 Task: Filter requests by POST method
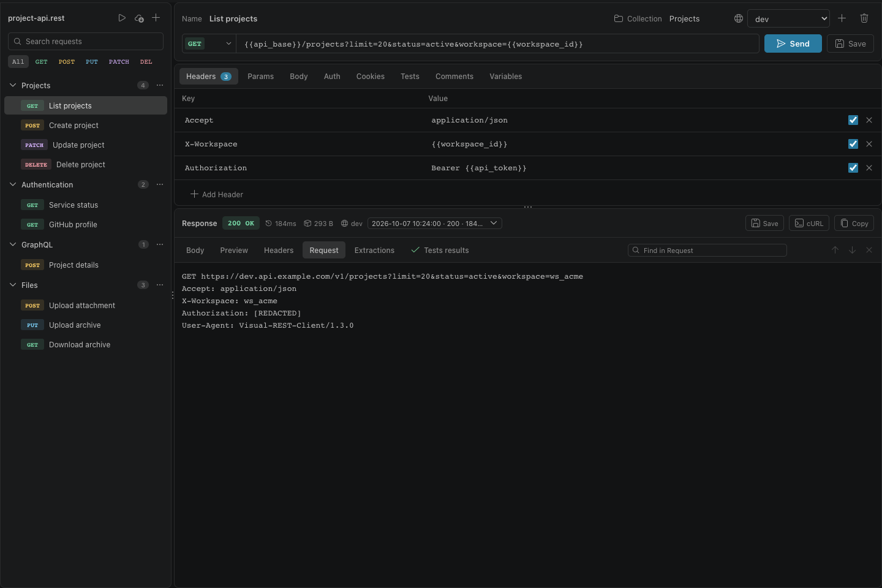click(x=67, y=61)
